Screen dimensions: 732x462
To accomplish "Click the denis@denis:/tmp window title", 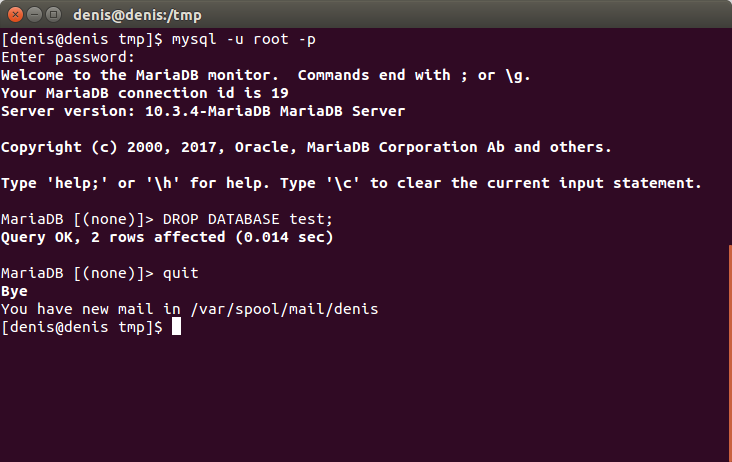I will 137,15.
